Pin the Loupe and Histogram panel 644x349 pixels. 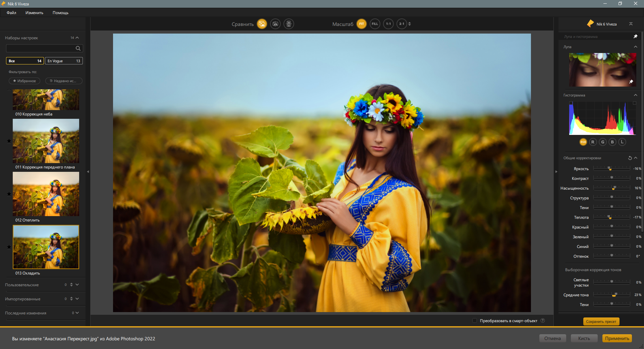[x=635, y=36]
